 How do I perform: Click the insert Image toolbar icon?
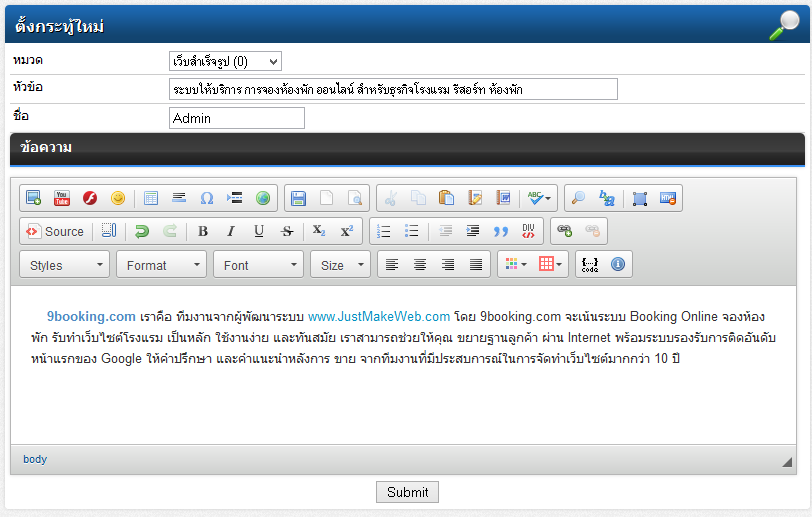click(x=34, y=198)
